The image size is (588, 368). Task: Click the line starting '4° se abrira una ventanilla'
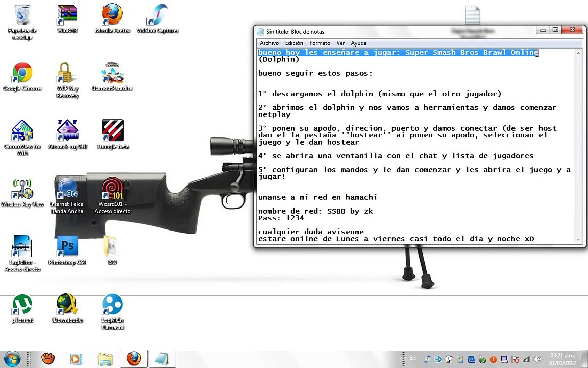point(396,156)
